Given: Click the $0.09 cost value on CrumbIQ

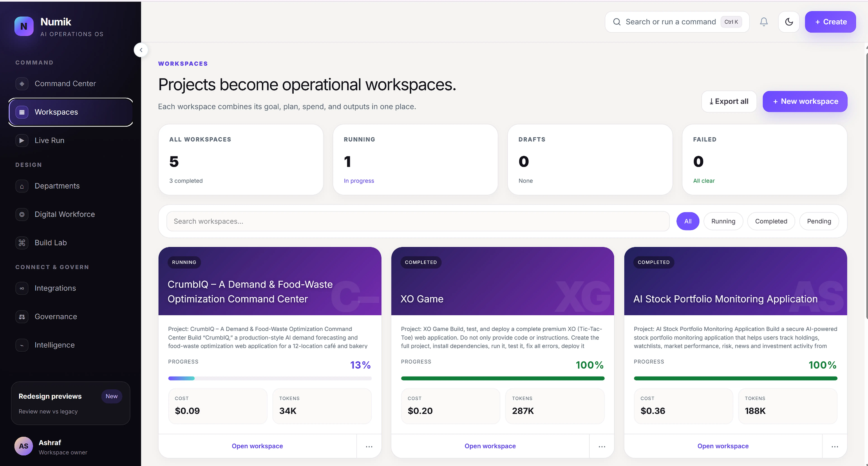Looking at the screenshot, I should click(187, 411).
